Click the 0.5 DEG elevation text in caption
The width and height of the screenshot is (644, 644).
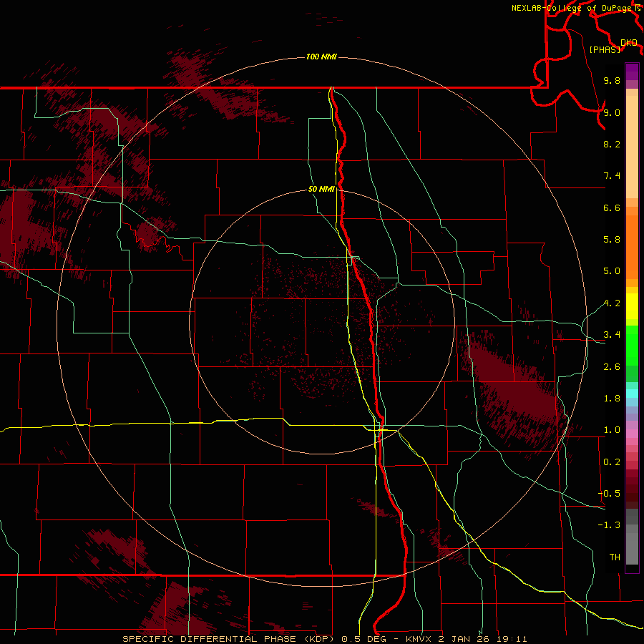click(x=364, y=639)
